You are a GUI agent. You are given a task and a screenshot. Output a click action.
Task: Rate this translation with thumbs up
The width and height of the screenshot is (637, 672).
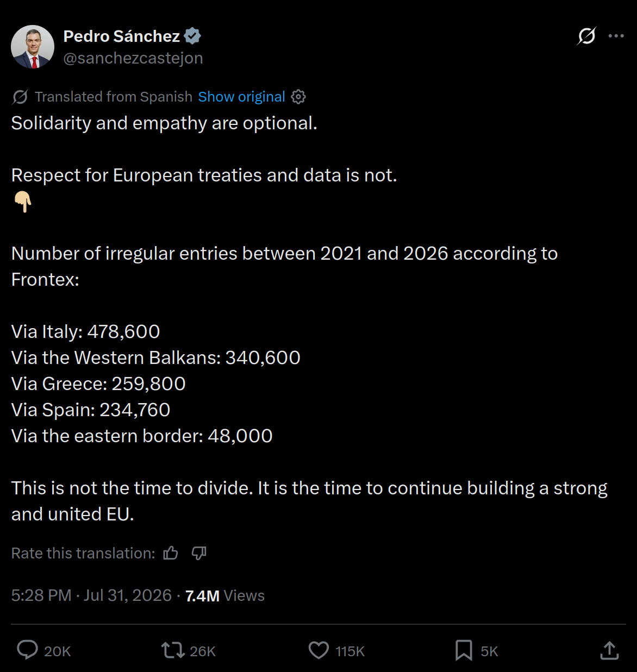171,553
